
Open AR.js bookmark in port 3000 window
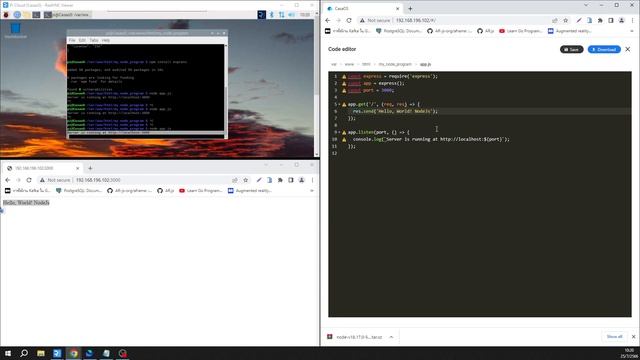click(x=166, y=191)
